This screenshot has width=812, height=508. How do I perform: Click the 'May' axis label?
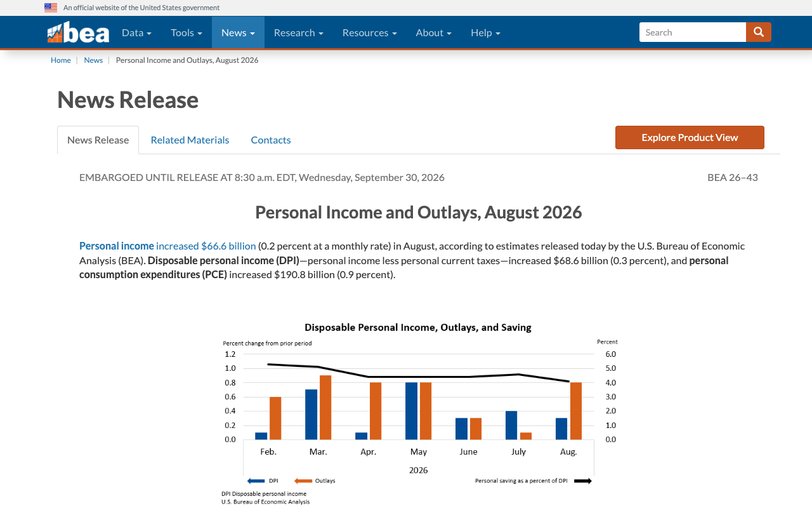pyautogui.click(x=419, y=452)
